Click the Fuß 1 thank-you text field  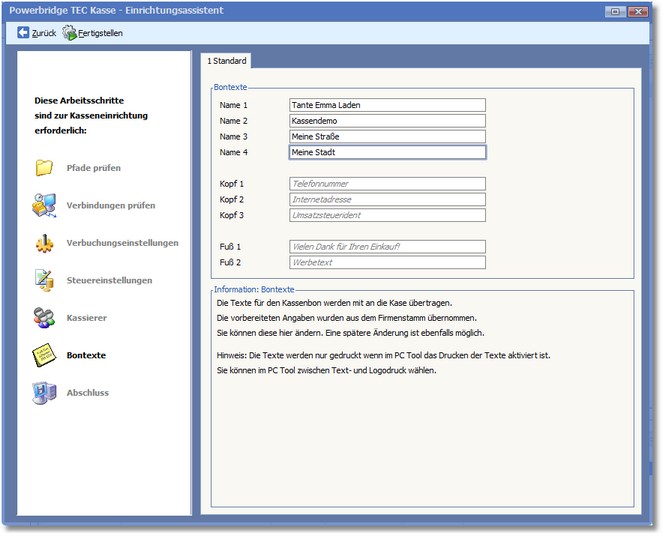click(386, 246)
